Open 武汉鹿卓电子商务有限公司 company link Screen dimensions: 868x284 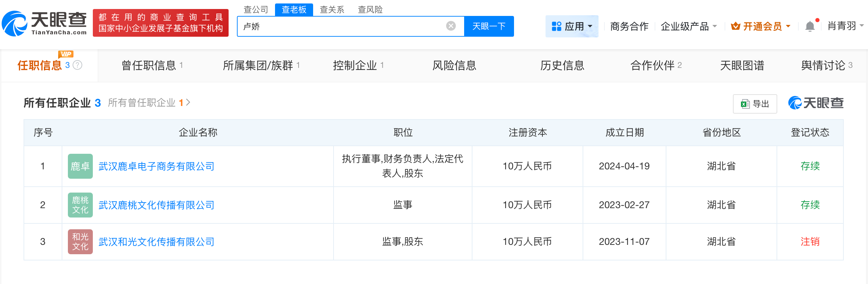156,166
